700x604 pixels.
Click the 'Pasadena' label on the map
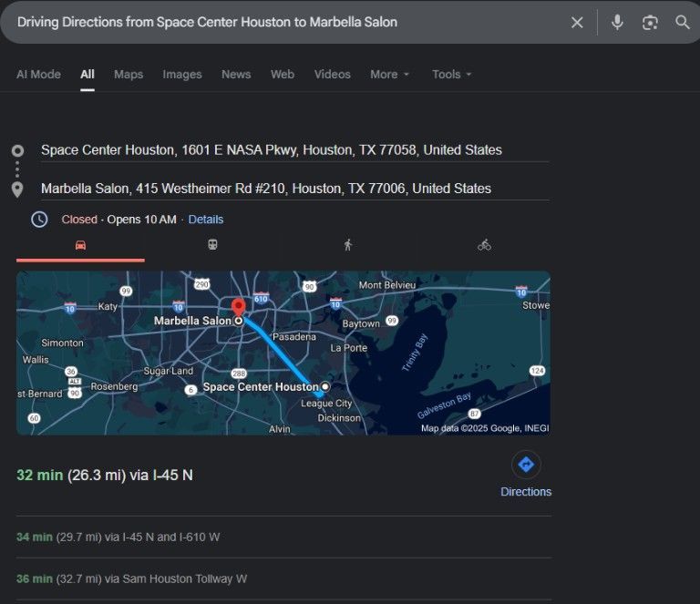coord(294,337)
